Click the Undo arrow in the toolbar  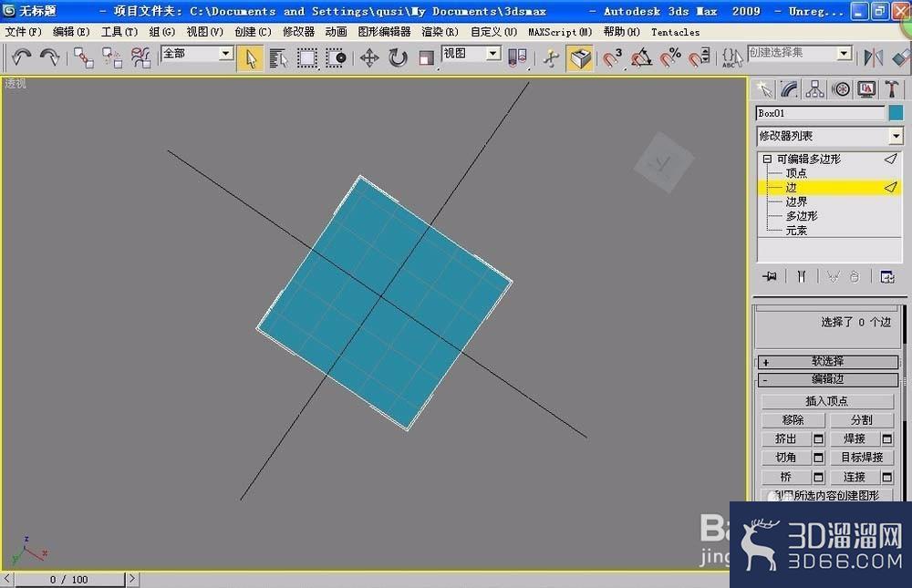(22, 57)
